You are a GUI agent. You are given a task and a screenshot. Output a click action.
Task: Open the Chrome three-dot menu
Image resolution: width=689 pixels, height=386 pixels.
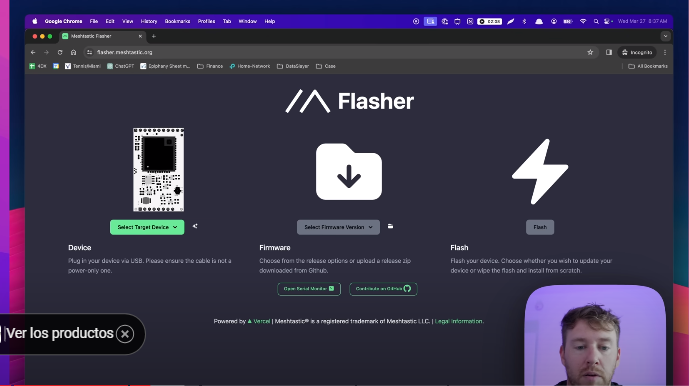point(665,52)
